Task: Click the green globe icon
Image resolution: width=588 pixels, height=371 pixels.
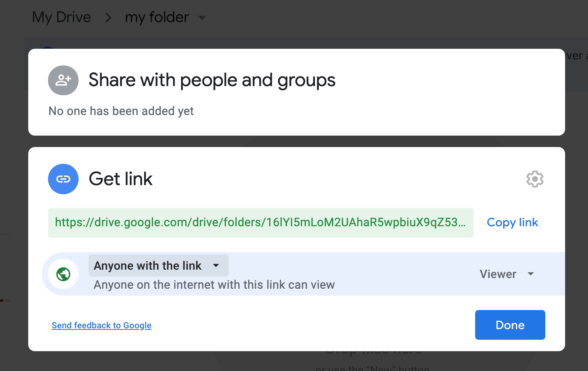Action: tap(63, 274)
